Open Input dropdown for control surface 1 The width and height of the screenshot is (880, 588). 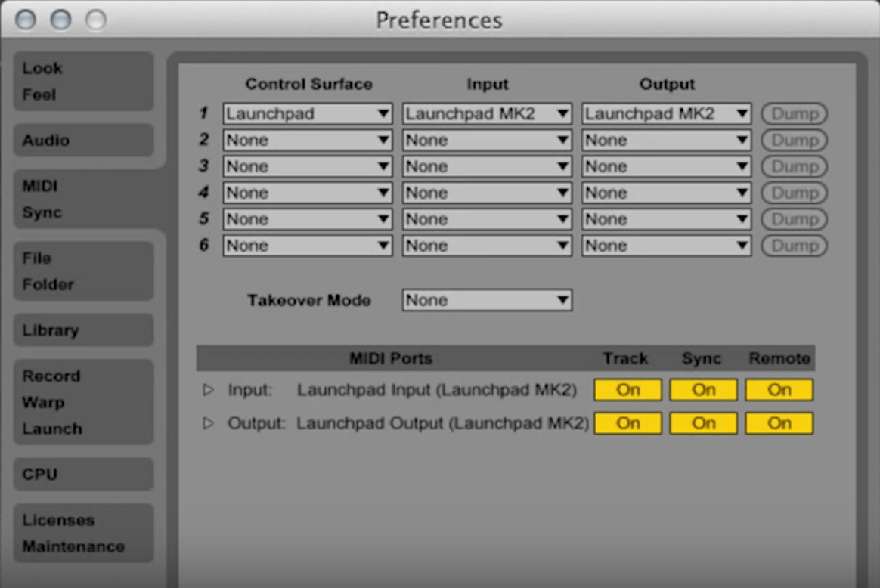tap(487, 114)
